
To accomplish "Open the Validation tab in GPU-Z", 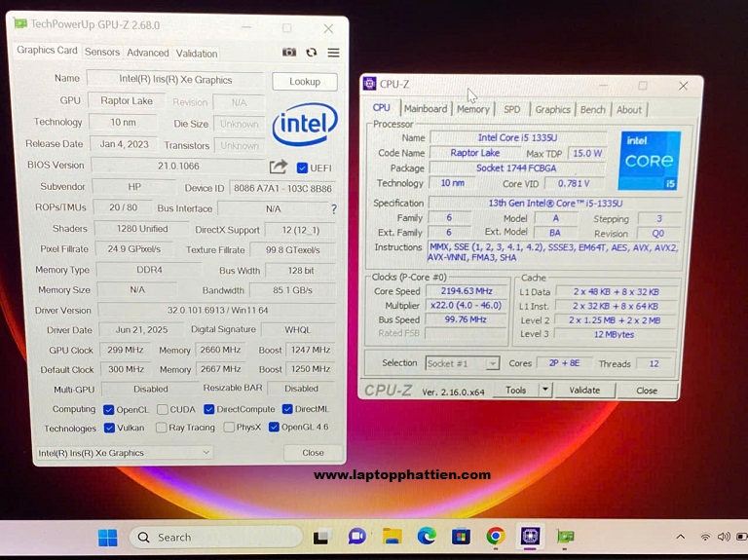I will pos(197,54).
